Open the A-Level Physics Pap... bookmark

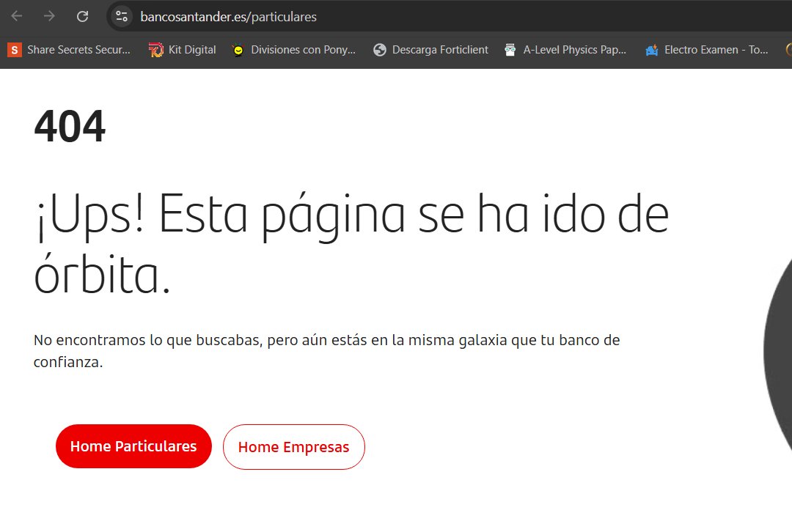pyautogui.click(x=565, y=50)
